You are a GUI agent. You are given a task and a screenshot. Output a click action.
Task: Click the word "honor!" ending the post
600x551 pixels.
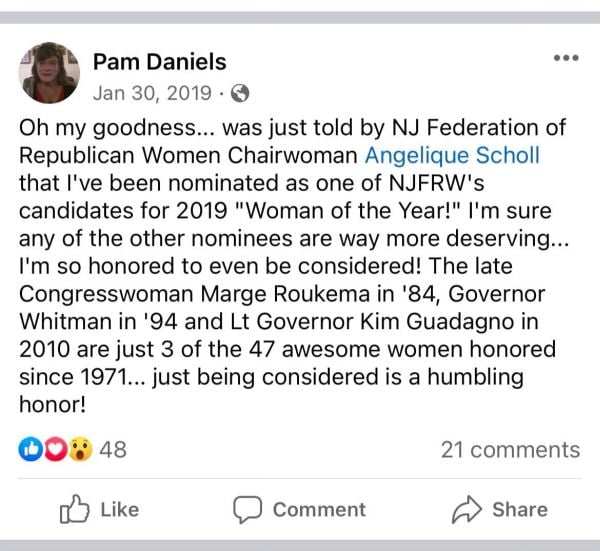tap(53, 407)
